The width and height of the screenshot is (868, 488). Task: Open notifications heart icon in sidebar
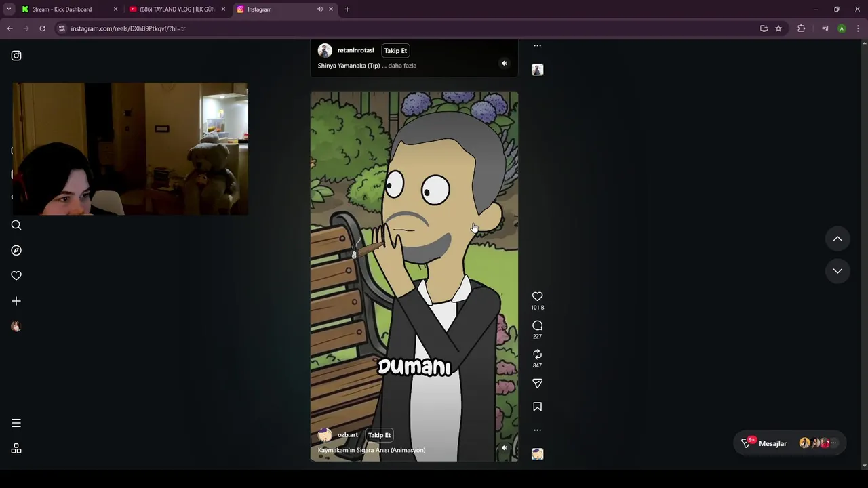(x=16, y=275)
